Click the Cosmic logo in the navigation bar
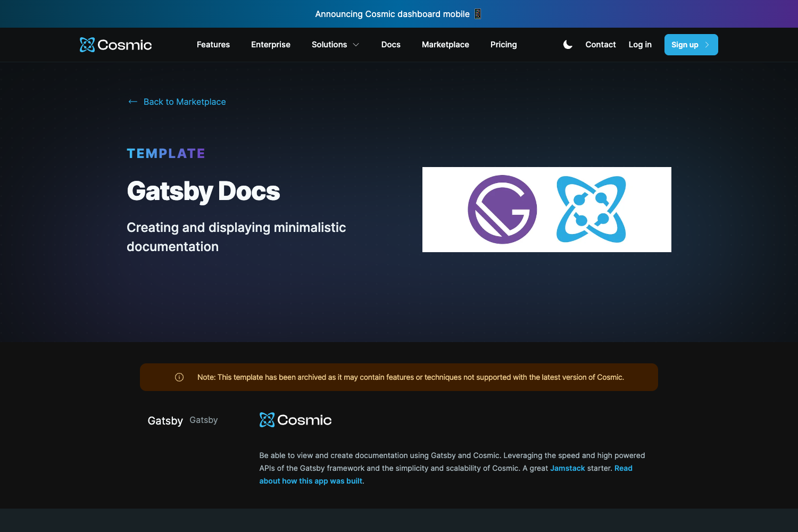Viewport: 798px width, 532px height. (x=115, y=45)
